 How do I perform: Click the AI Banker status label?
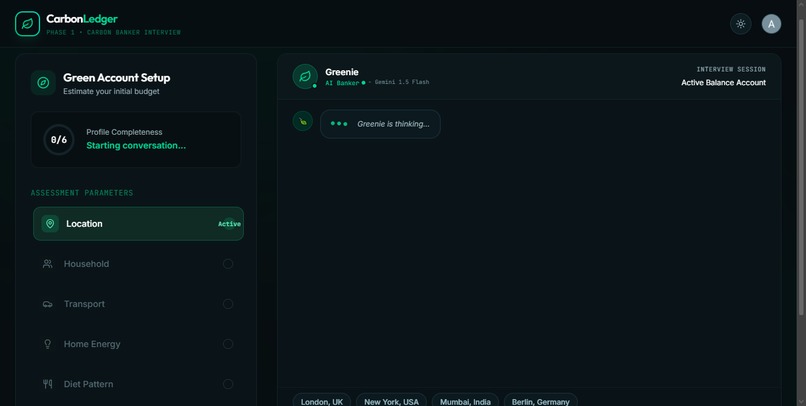point(342,83)
